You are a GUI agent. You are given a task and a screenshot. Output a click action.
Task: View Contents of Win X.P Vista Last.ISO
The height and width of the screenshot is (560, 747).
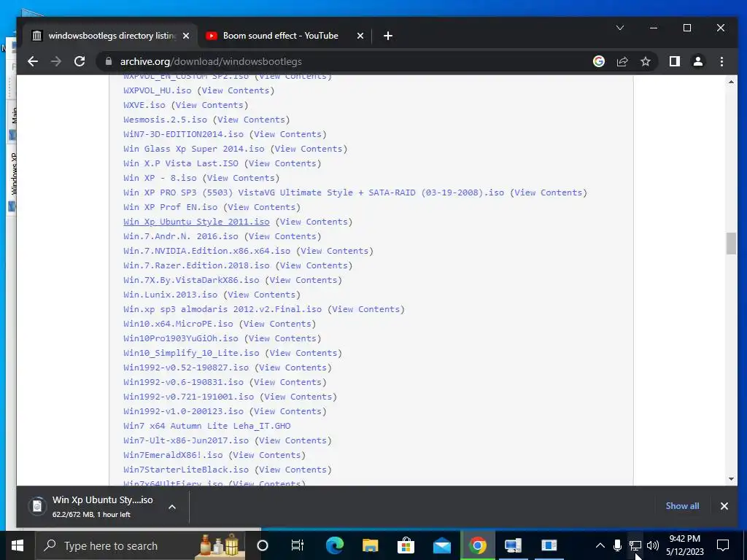pyautogui.click(x=282, y=163)
